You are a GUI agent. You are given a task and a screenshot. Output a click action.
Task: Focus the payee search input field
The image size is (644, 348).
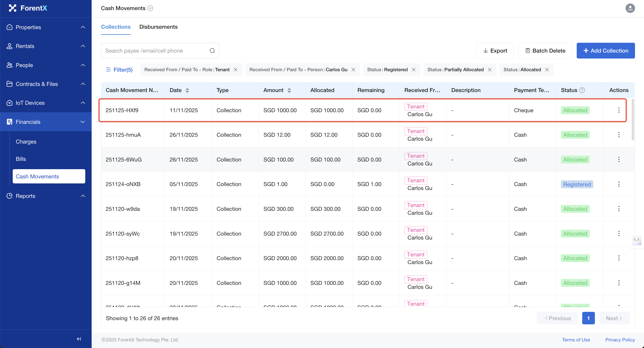[155, 51]
